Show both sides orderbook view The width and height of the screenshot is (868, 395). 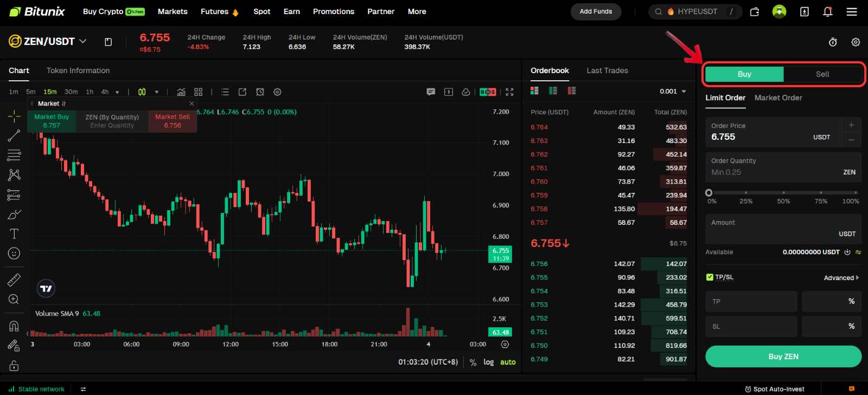[534, 90]
